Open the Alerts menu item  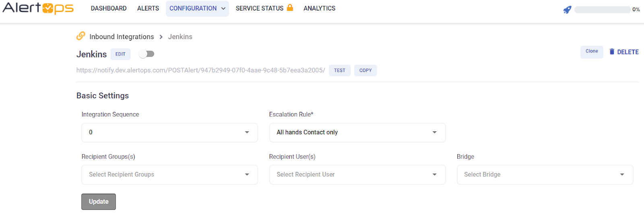click(148, 8)
